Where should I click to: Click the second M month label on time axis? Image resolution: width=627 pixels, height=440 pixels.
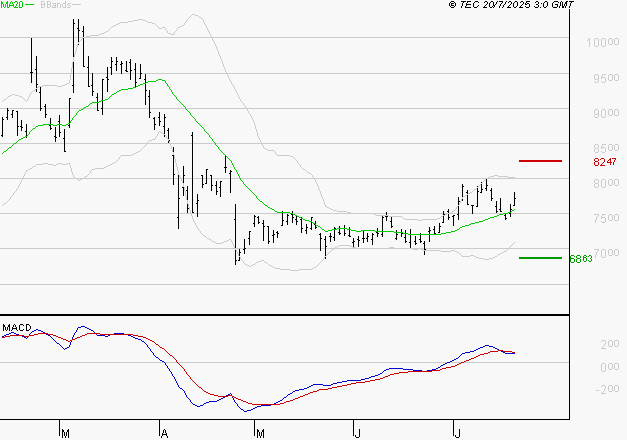260,434
